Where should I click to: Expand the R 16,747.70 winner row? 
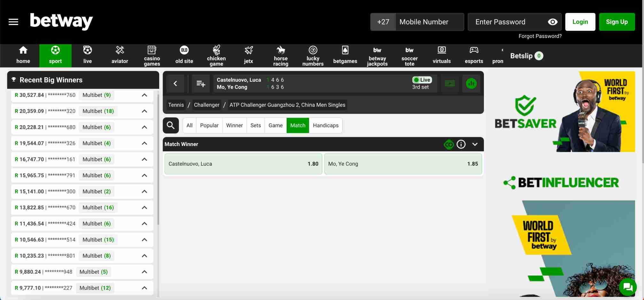144,159
